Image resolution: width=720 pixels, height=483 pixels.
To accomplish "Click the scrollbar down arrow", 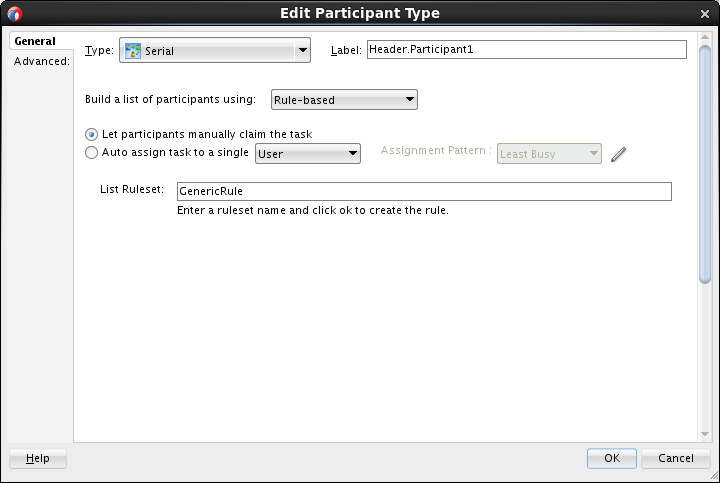I will pos(705,431).
